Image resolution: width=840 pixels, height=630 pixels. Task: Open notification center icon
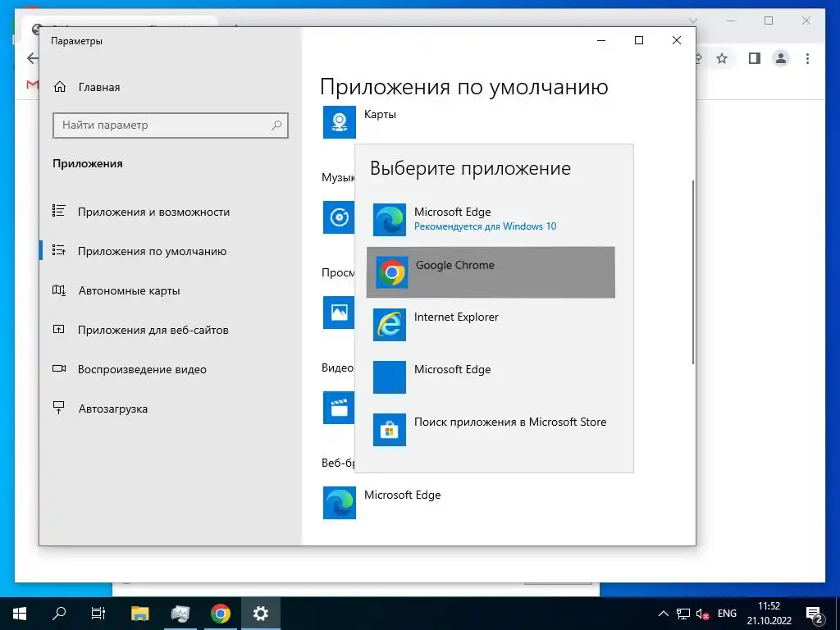pos(815,614)
